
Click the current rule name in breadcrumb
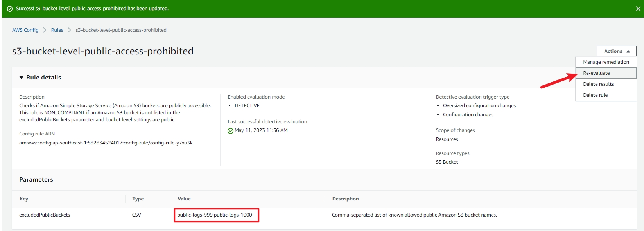click(x=121, y=30)
